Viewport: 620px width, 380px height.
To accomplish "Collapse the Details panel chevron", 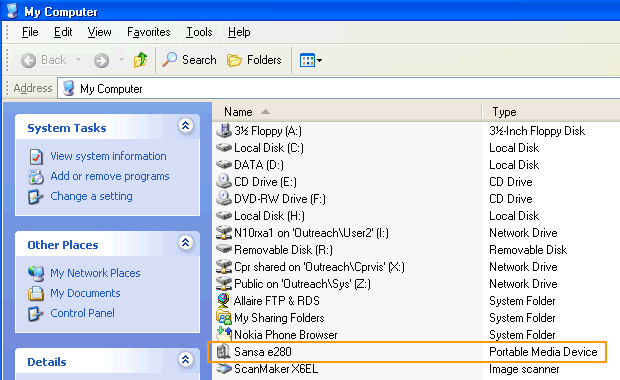I will point(185,359).
